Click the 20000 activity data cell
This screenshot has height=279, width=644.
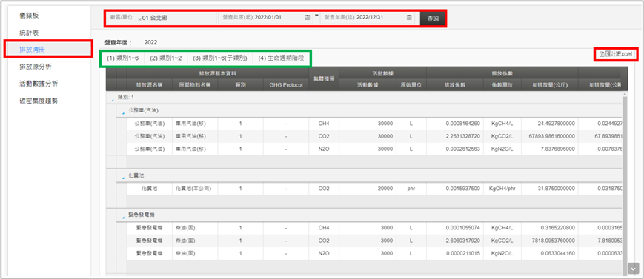385,189
